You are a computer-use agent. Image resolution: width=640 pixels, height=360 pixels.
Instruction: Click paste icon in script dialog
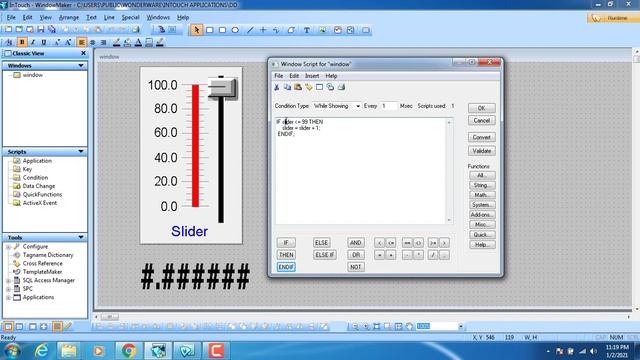click(x=298, y=87)
